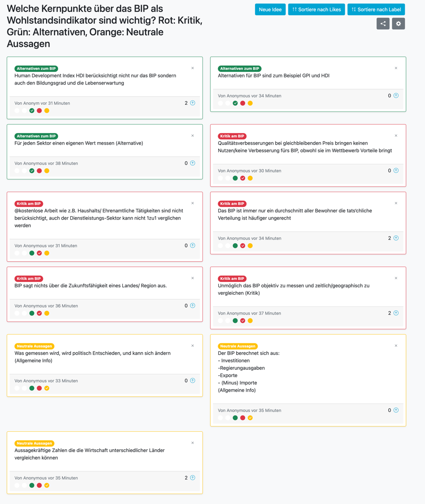This screenshot has height=504, width=425.
Task: Click 'Neutrale Aussagen' tag on 'Aussagekräftige Zahlen' card
Action: pos(34,443)
